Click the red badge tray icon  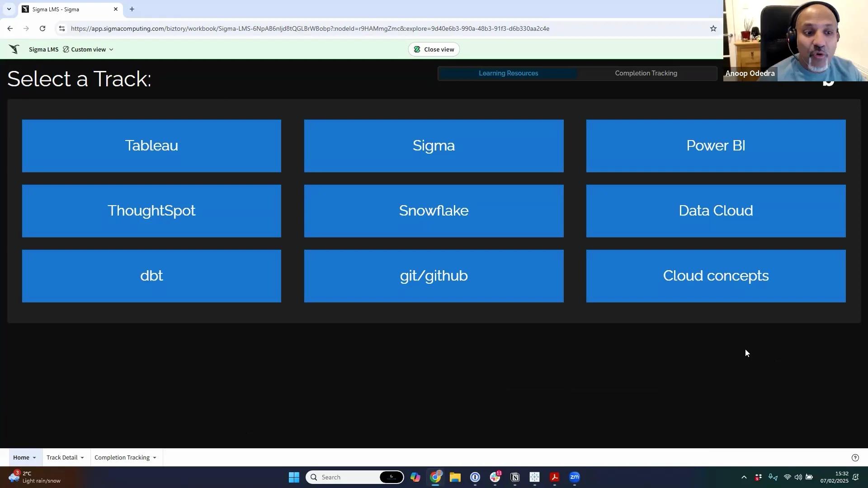[x=759, y=477]
